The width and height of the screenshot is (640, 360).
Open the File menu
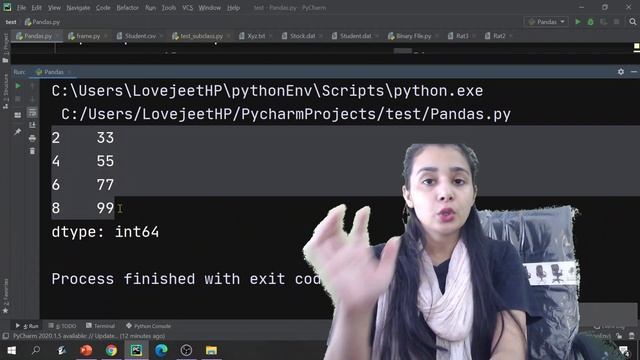tap(21, 8)
